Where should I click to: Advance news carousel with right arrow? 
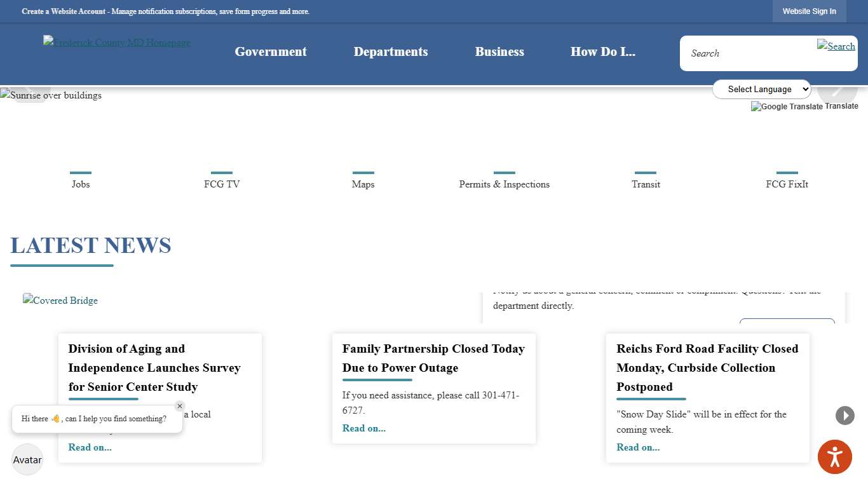tap(844, 416)
